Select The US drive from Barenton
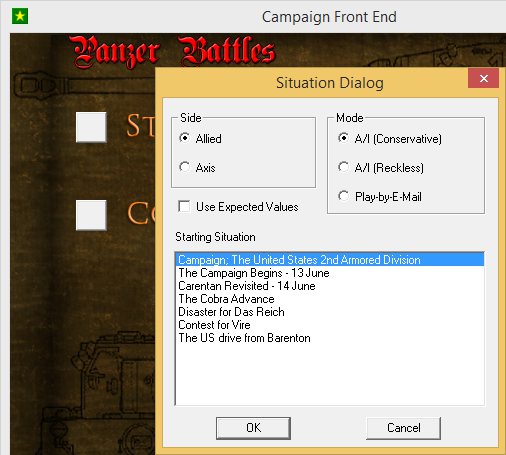This screenshot has height=455, width=506. click(330, 338)
